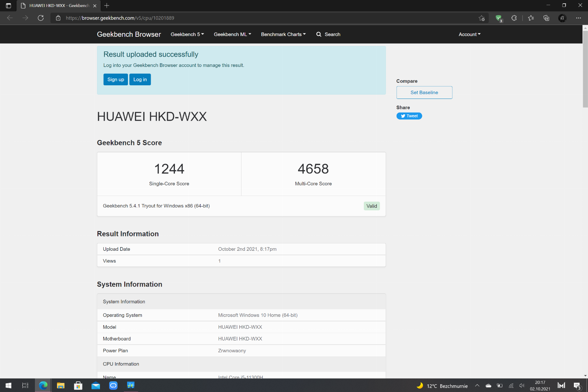The image size is (588, 392).
Task: Open the Windows Start menu
Action: pos(8,385)
